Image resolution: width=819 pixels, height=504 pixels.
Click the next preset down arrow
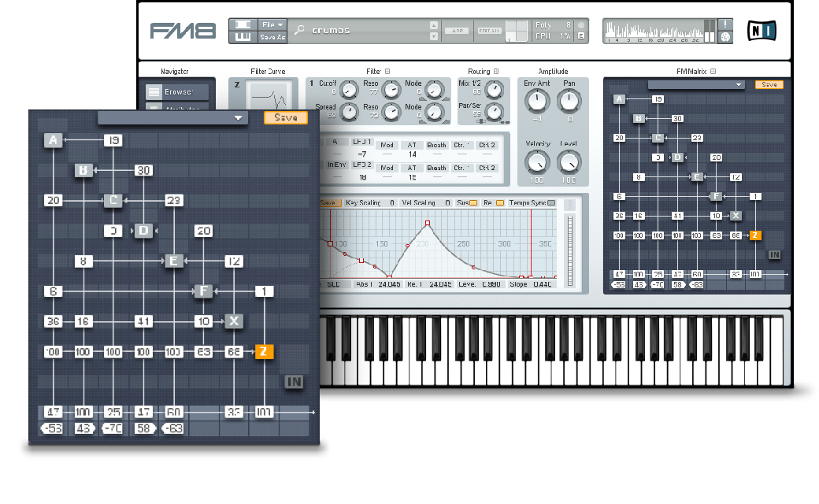434,36
